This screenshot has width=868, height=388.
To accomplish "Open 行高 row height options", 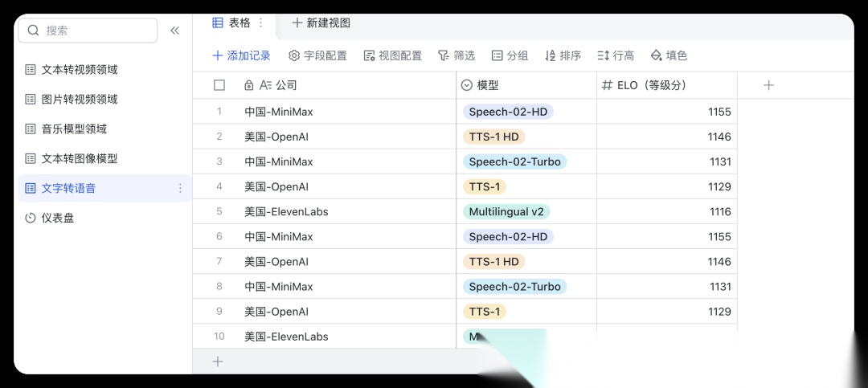I will (616, 55).
